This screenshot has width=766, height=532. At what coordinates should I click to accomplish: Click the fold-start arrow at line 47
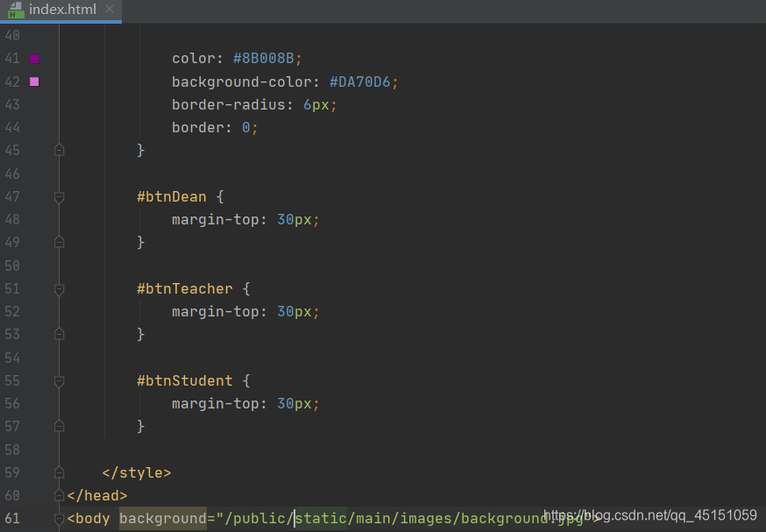click(x=58, y=196)
